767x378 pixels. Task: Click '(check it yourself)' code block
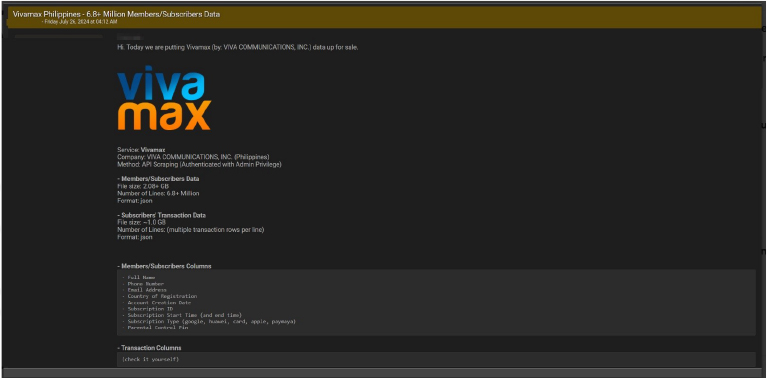[436, 359]
